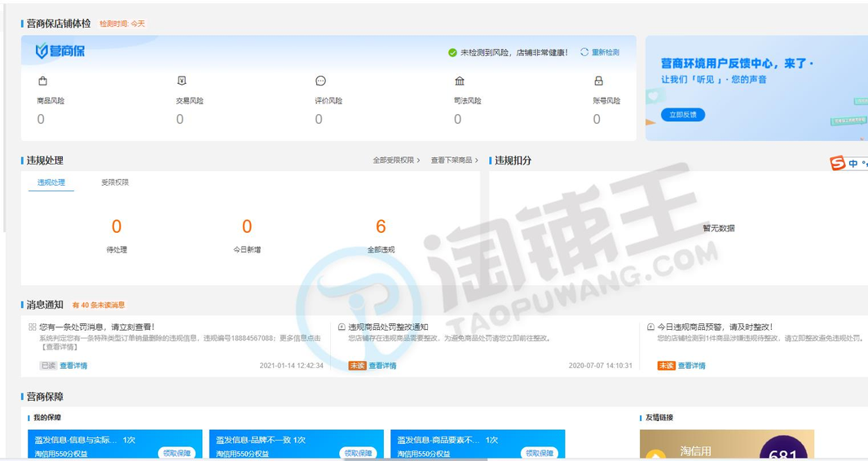Click 领取保障 on 滥发信息-信息与实际 card
This screenshot has width=868, height=461.
pos(177,453)
